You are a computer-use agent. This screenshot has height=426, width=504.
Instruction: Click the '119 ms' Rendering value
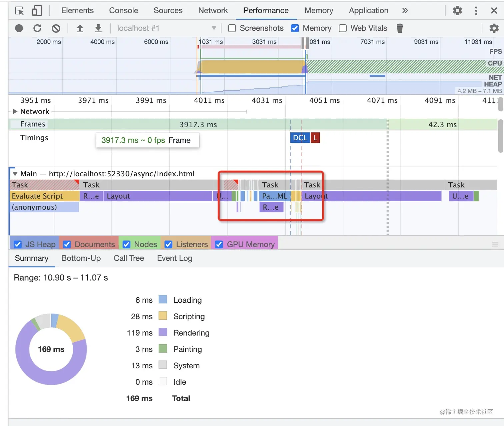point(140,333)
